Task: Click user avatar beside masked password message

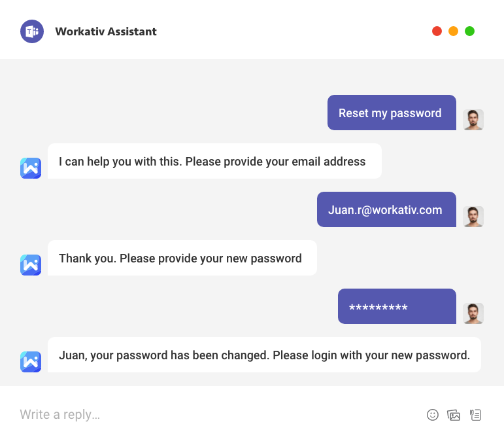Action: 473,313
